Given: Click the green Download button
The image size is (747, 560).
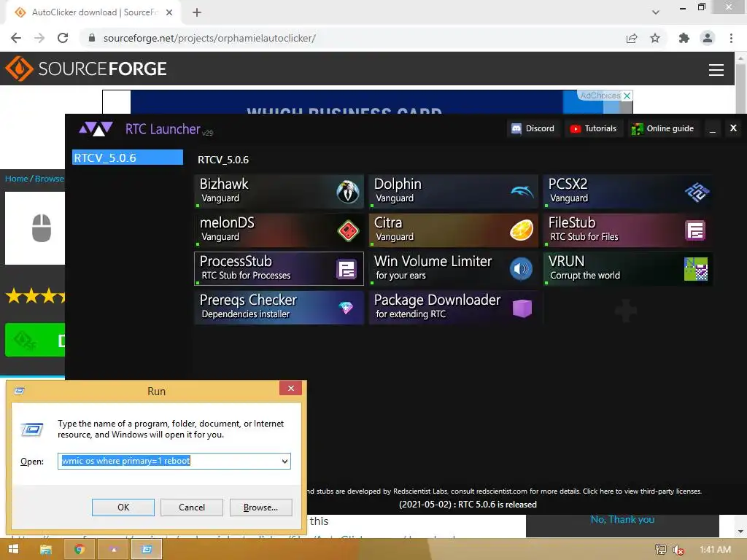Looking at the screenshot, I should (x=35, y=340).
